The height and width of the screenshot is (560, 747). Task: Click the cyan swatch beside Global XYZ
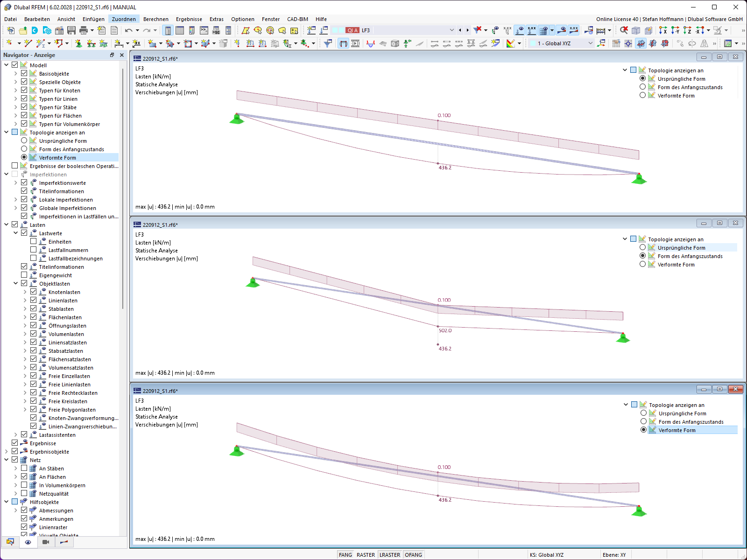pos(533,43)
